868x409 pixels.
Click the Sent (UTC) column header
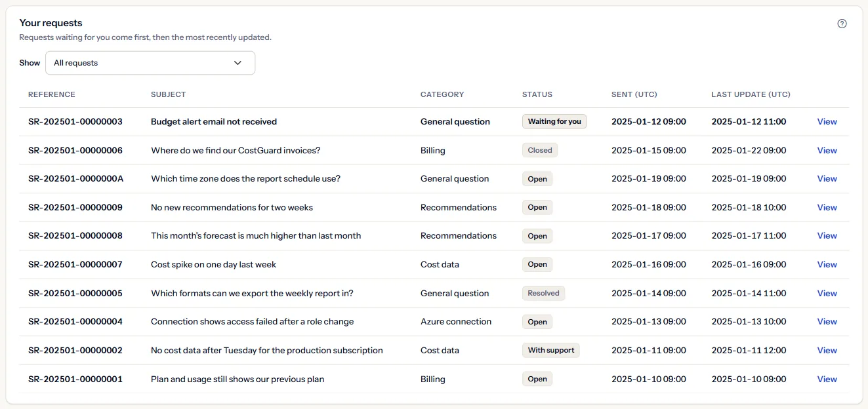(x=634, y=94)
